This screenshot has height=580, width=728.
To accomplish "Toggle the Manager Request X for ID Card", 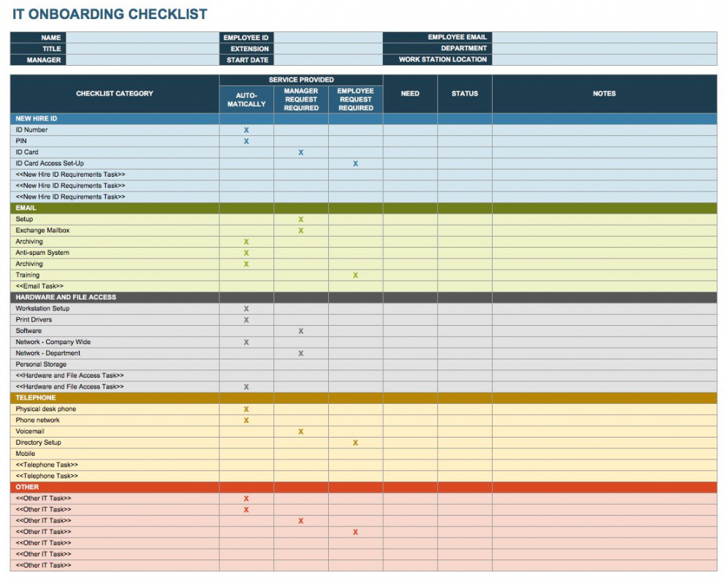I will tap(300, 153).
